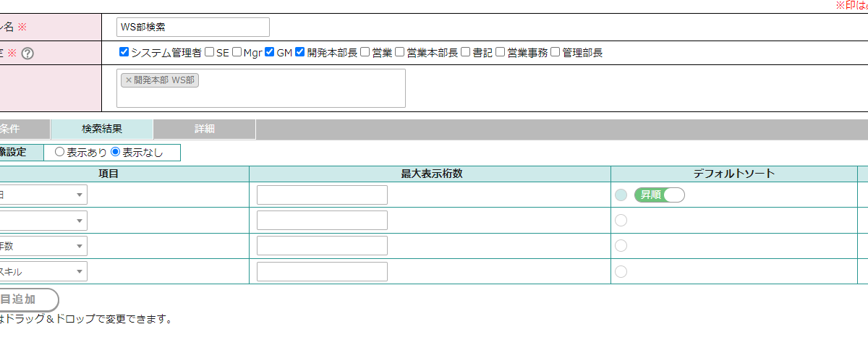The image size is (868, 353).
Task: Uncheck the GM checkbox
Action: tap(270, 52)
